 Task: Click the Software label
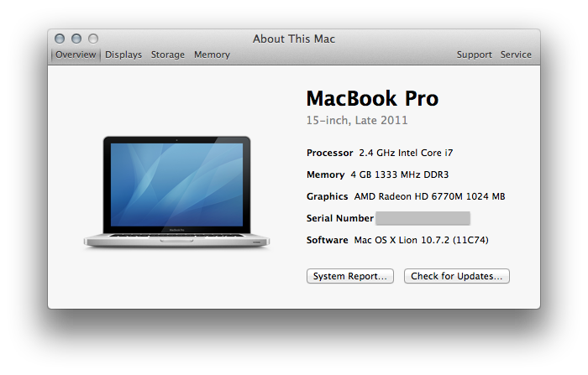(327, 240)
